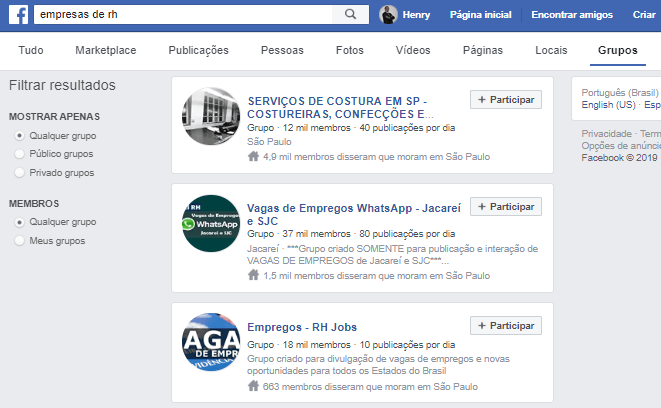Open the Facebook logo home icon
This screenshot has height=408, width=661.
(x=19, y=14)
